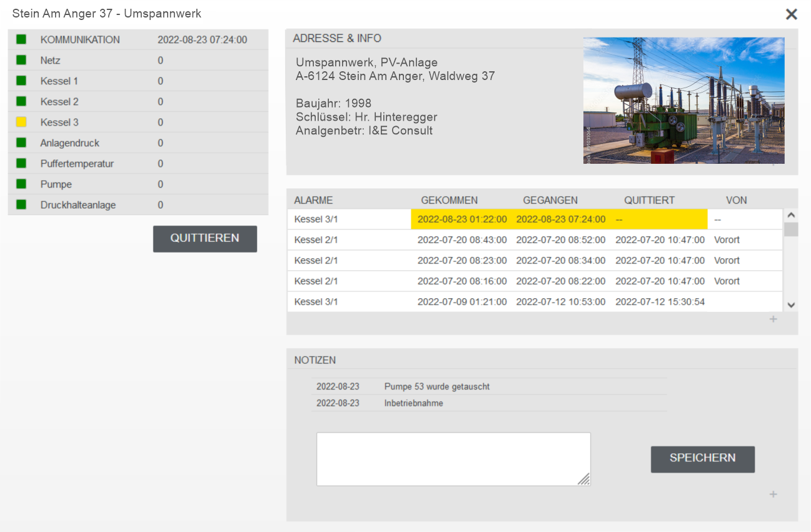Expand the alarms panel with plus icon
This screenshot has width=811, height=532.
[773, 319]
